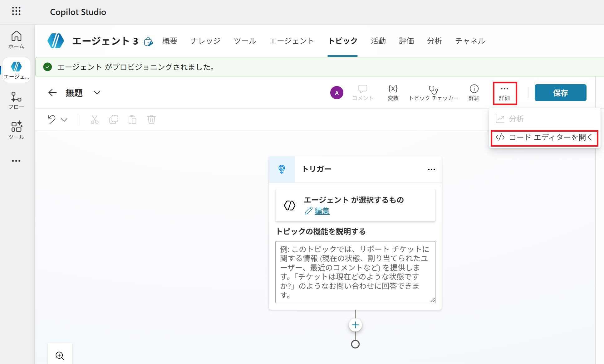Open the トリガー node ellipsis menu

tap(431, 169)
